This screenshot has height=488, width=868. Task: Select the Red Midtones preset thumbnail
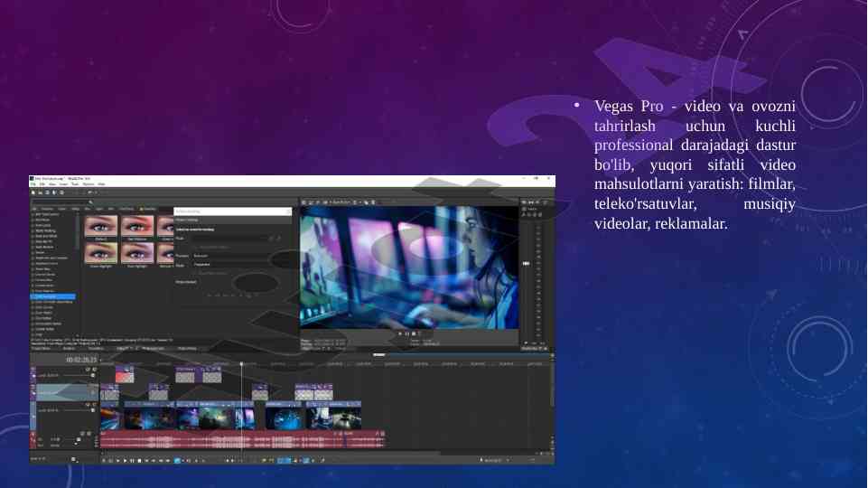point(138,226)
